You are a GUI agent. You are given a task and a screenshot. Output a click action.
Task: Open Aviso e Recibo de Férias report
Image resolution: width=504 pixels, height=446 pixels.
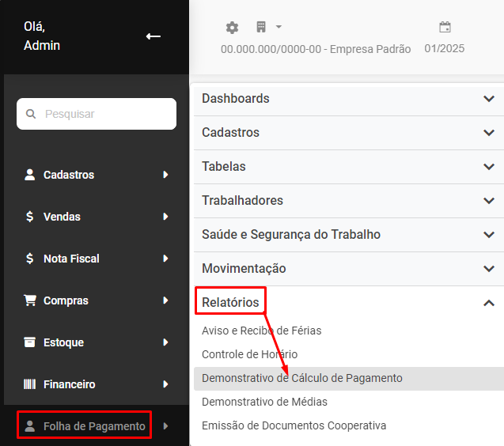pyautogui.click(x=262, y=331)
